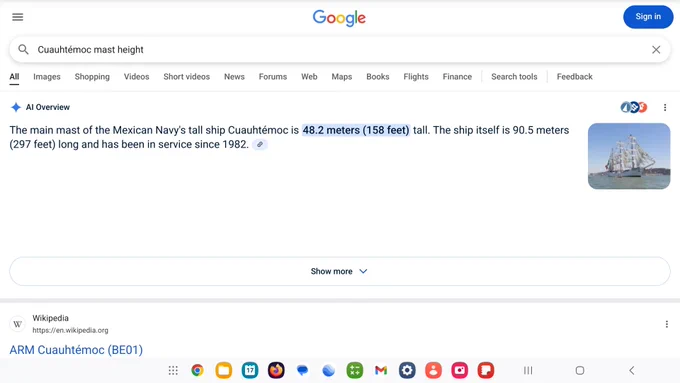Launch Chrome from the taskbar
680x383 pixels.
coord(197,370)
